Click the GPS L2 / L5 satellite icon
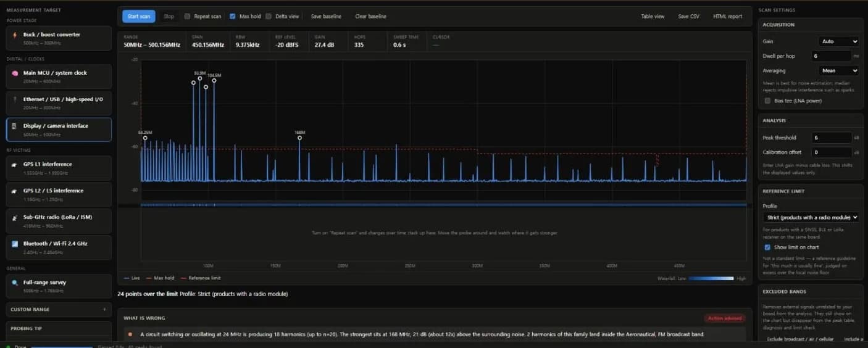This screenshot has height=348, width=868. point(14,191)
